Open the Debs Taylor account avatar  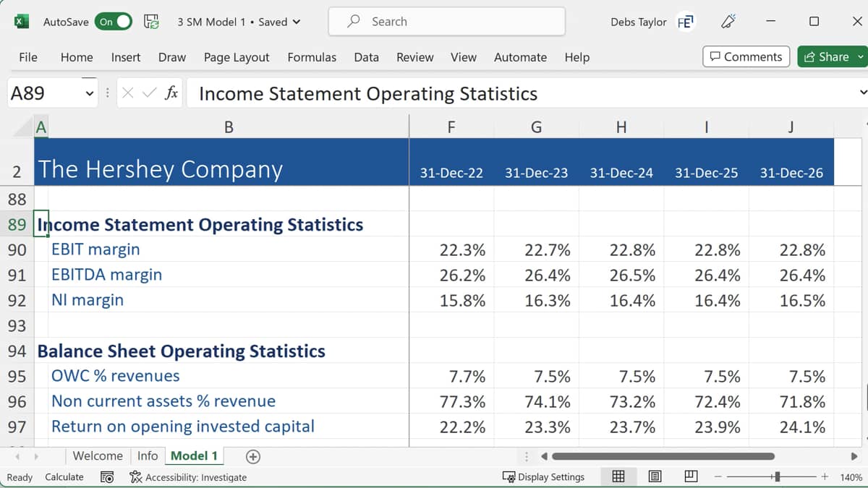684,22
